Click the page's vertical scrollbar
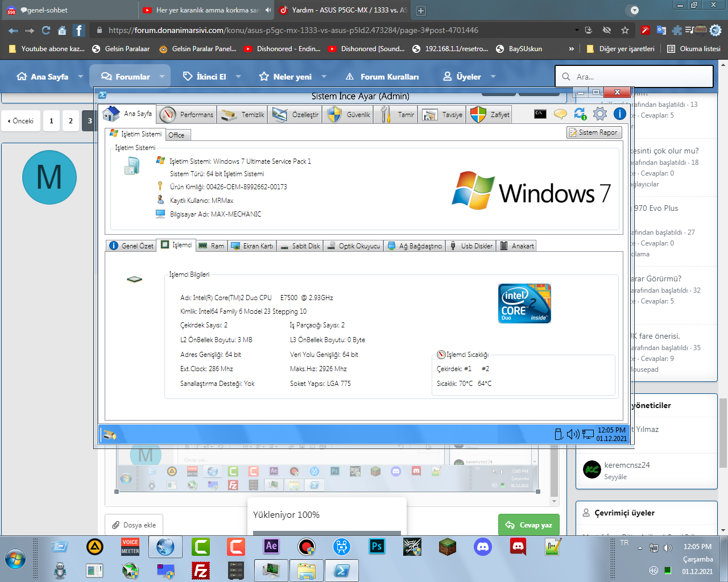Screen dimensions: 728x582 coord(723,432)
